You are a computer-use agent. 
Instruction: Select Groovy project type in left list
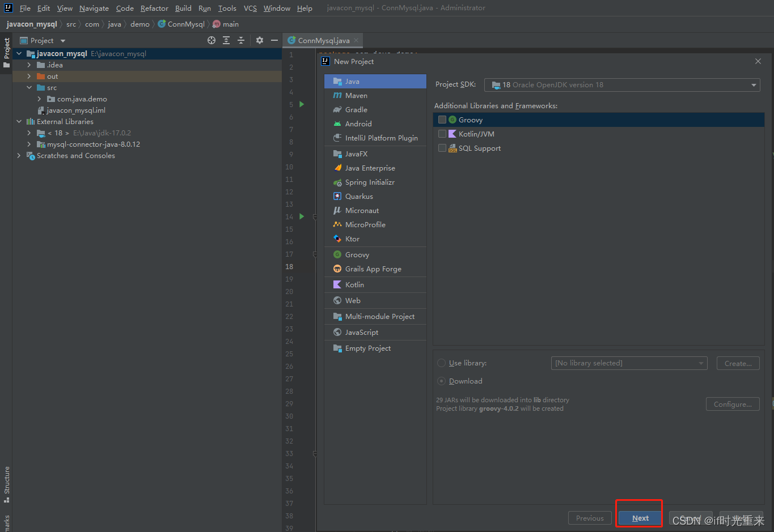pyautogui.click(x=375, y=255)
